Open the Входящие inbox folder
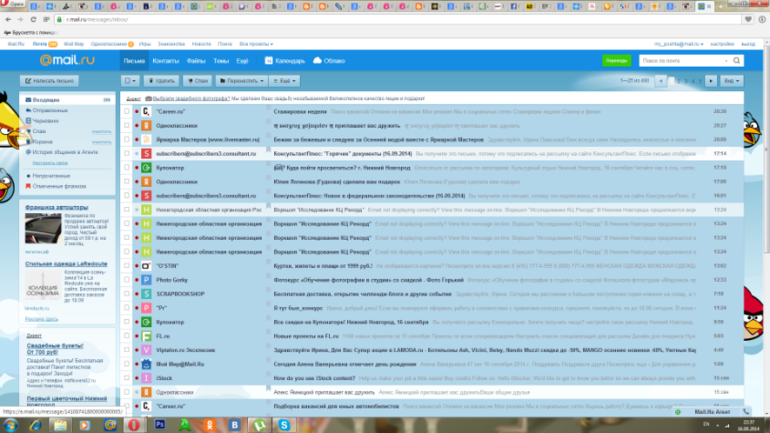This screenshot has width=770, height=433. [45, 101]
